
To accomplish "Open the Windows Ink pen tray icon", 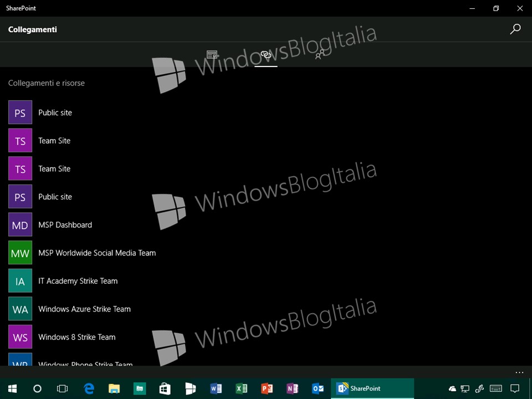I will [479, 389].
